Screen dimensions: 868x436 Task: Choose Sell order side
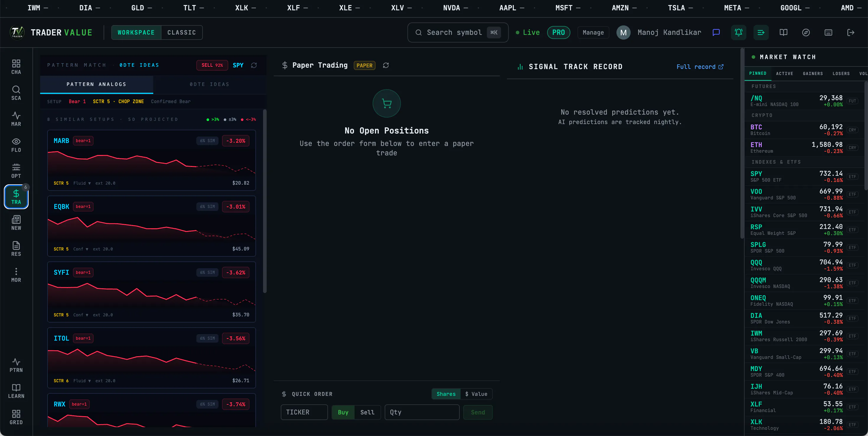367,412
